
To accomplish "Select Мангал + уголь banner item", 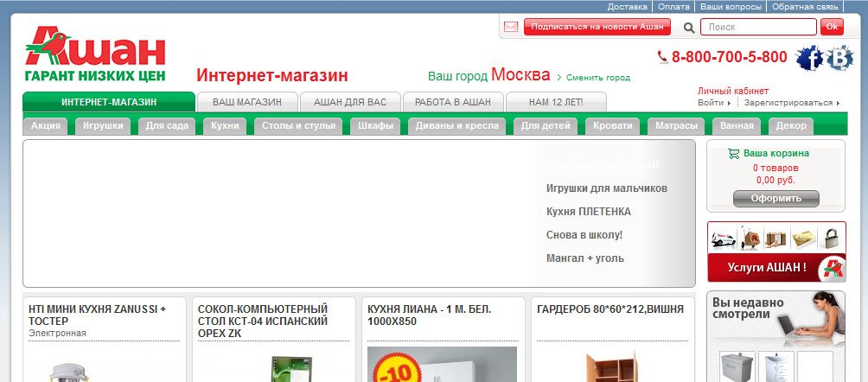I will [584, 258].
